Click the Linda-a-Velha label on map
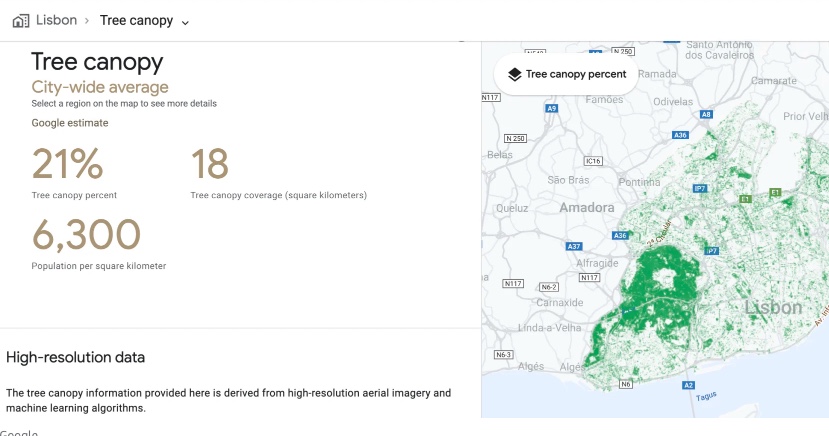This screenshot has height=436, width=829. point(549,328)
